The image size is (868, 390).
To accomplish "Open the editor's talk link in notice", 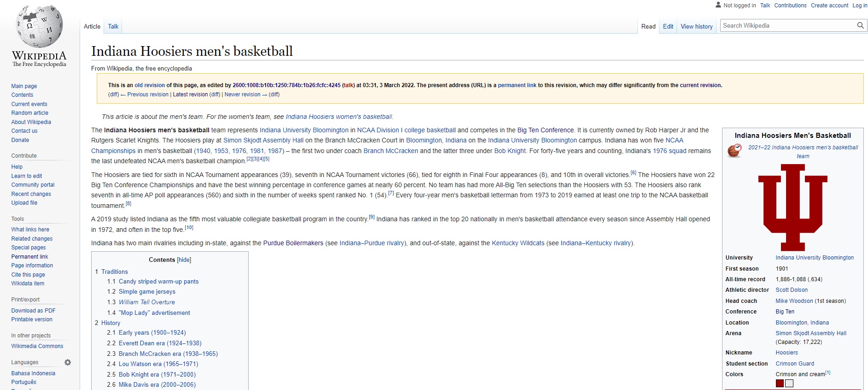I will tap(349, 85).
